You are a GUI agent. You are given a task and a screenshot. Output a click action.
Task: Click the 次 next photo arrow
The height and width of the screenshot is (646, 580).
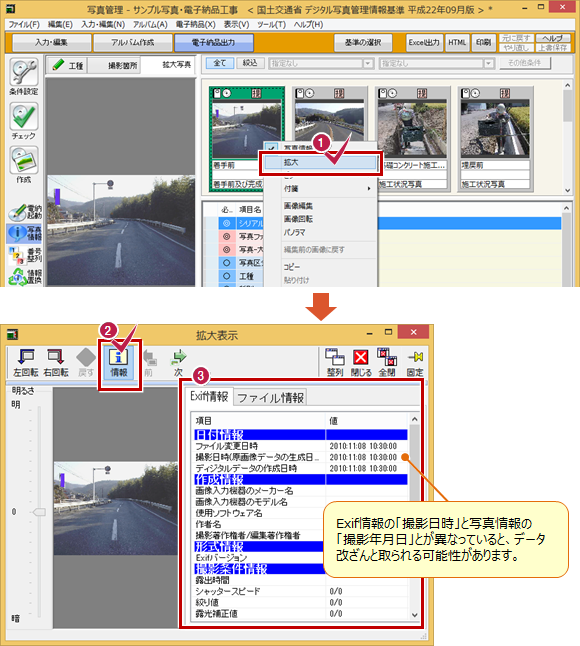pyautogui.click(x=178, y=362)
